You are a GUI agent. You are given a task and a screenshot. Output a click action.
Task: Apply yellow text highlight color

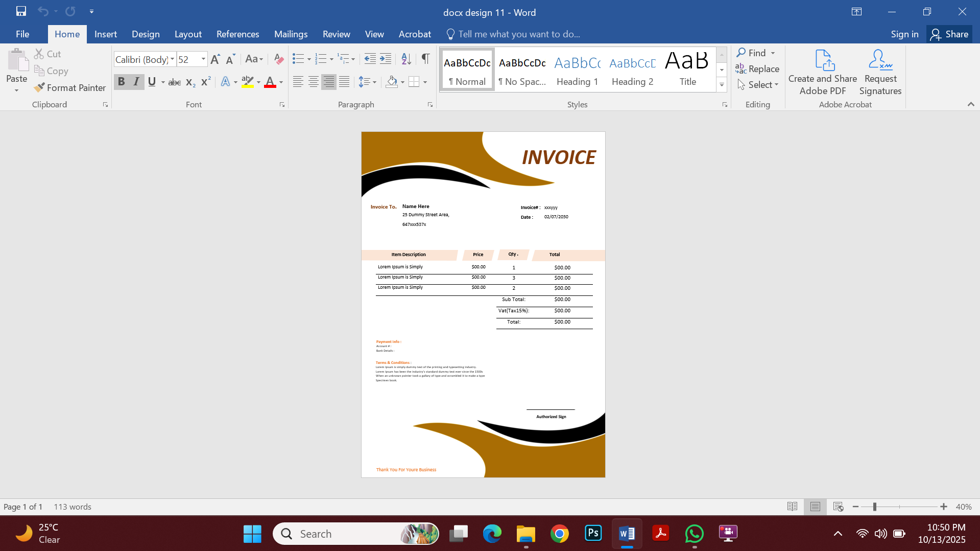click(247, 82)
